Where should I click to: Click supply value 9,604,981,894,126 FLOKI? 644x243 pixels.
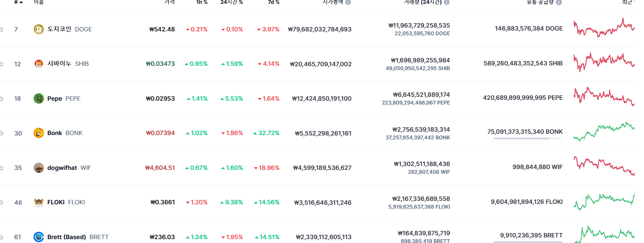527,202
